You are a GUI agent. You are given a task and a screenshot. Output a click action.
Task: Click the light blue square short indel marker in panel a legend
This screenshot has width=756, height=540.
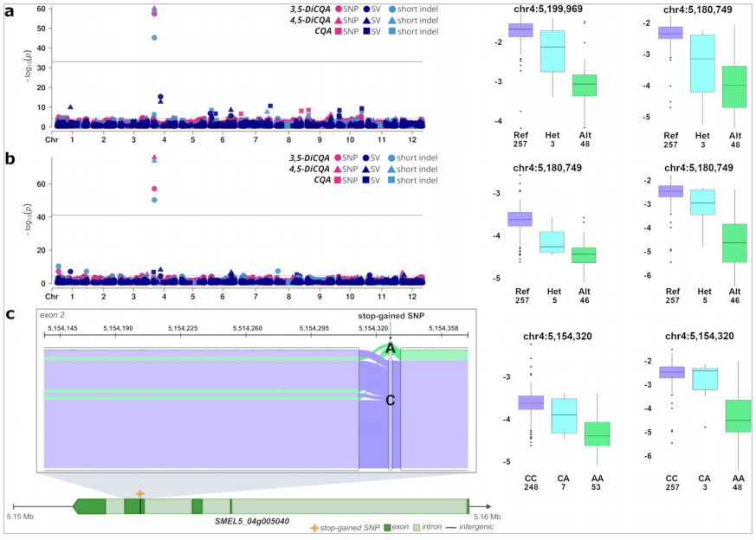tap(391, 32)
